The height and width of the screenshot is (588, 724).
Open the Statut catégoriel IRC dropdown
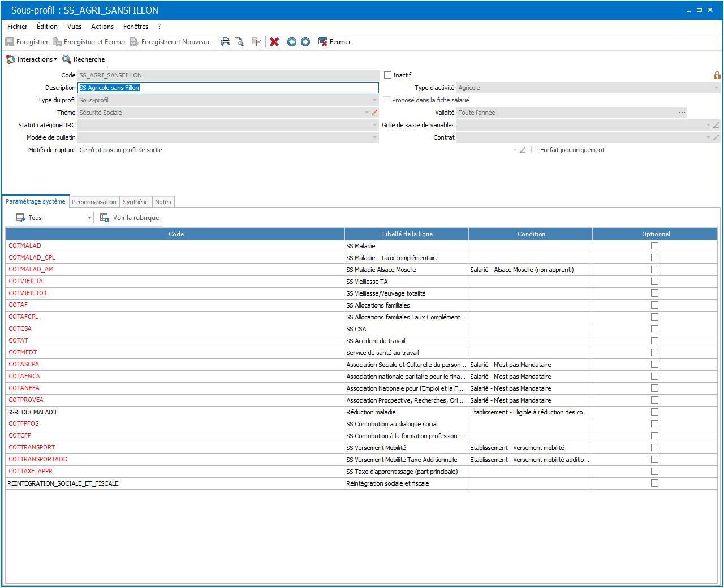tap(374, 125)
